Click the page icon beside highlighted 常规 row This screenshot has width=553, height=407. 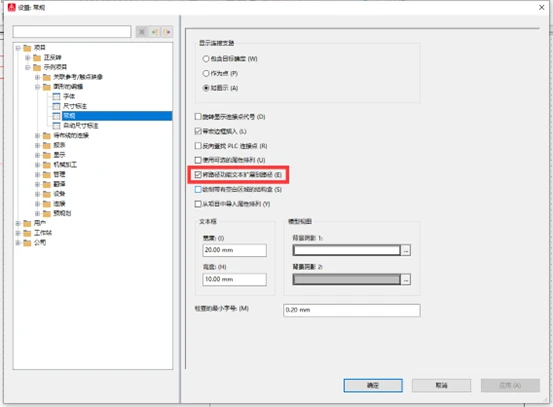coord(56,116)
